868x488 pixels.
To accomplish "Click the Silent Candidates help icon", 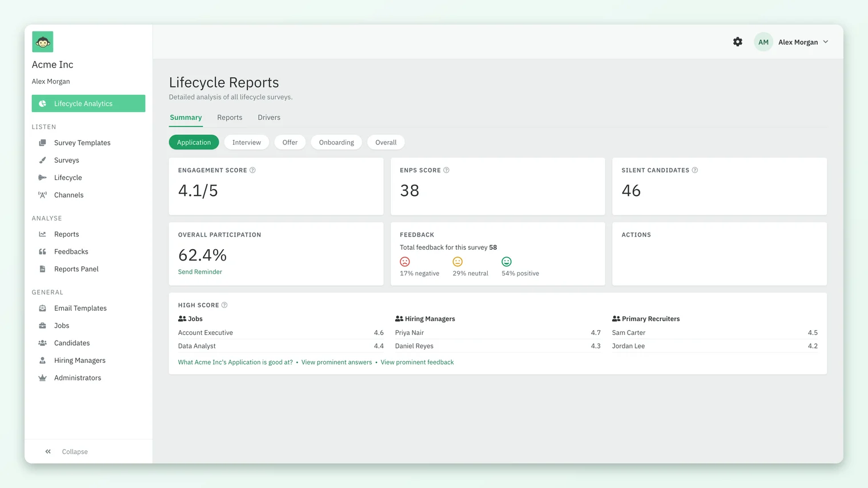I will click(x=695, y=170).
